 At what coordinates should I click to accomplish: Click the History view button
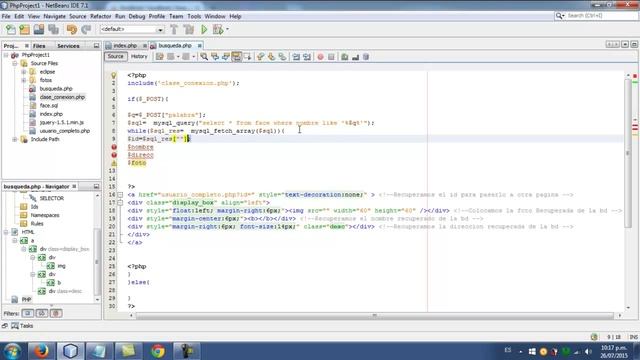(x=139, y=56)
